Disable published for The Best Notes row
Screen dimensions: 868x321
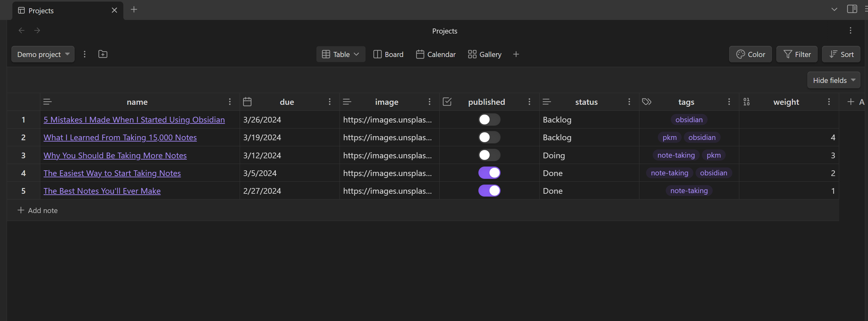489,191
